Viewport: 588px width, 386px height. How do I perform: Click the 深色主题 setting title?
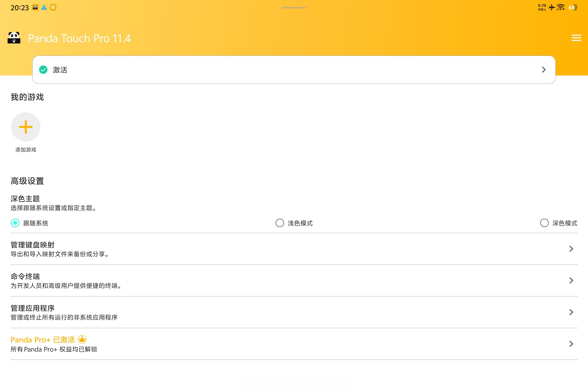(x=25, y=198)
